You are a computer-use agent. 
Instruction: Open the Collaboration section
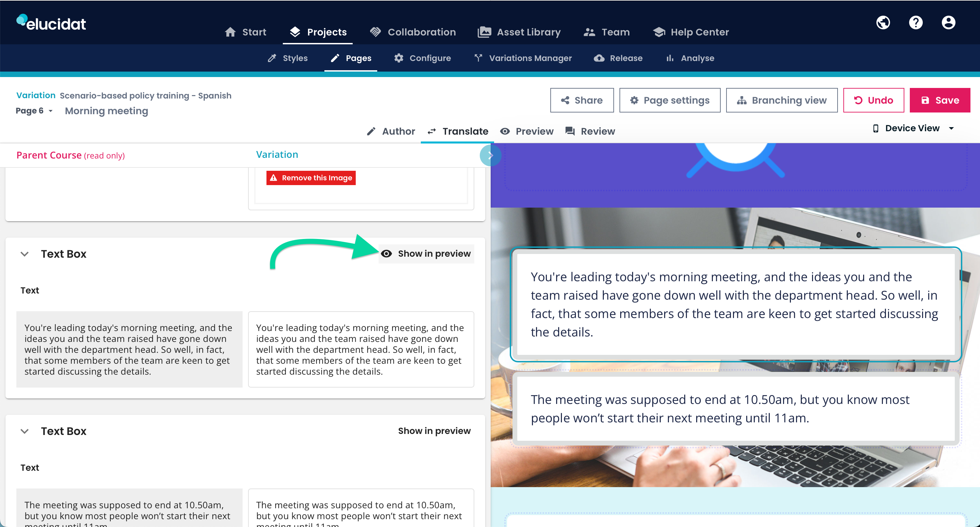coord(413,32)
